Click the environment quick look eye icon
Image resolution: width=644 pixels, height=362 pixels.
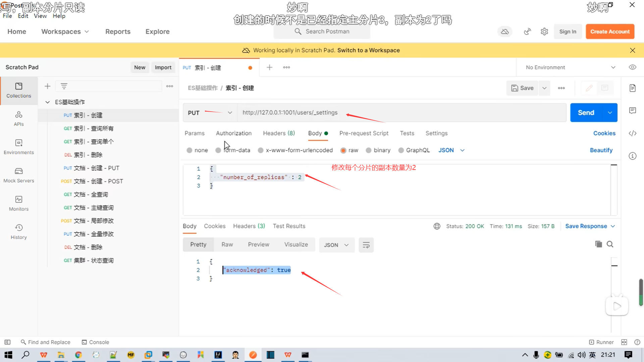pos(632,67)
